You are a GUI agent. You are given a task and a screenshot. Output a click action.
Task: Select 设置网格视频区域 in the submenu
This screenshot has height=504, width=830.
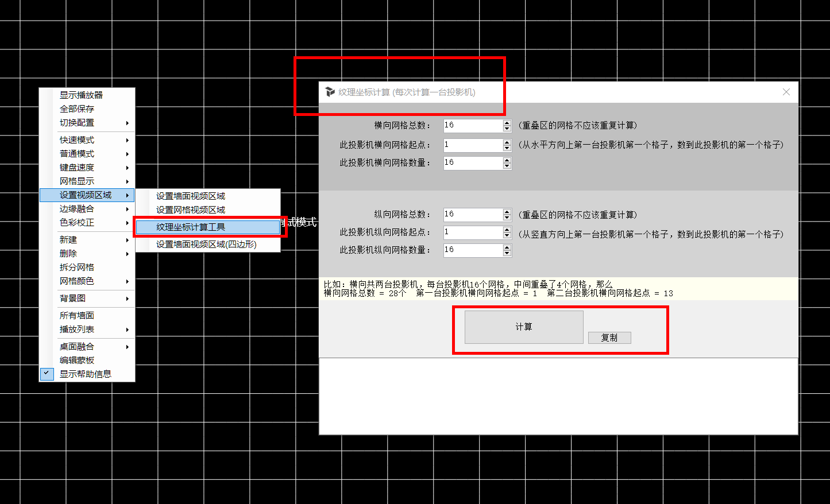pyautogui.click(x=208, y=210)
